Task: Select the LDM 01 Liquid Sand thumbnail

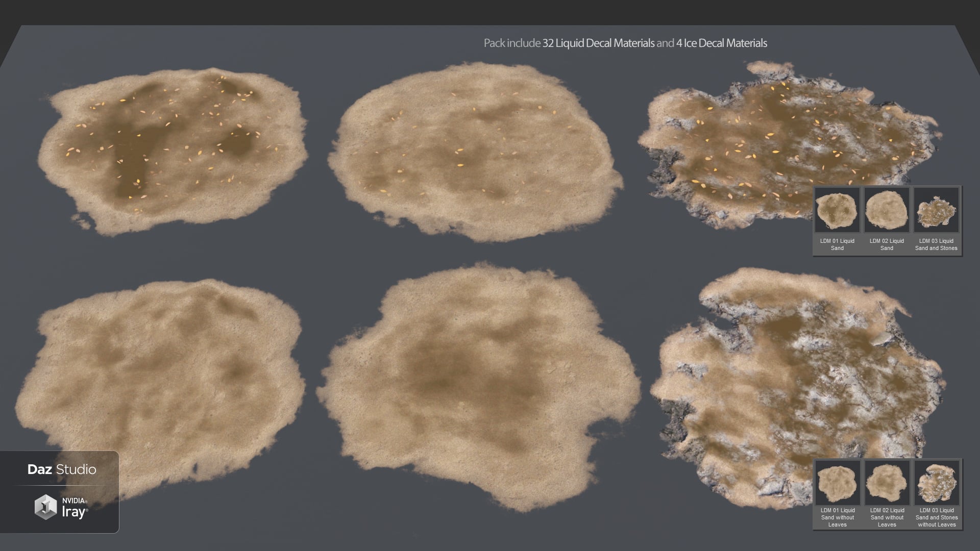Action: pyautogui.click(x=837, y=210)
